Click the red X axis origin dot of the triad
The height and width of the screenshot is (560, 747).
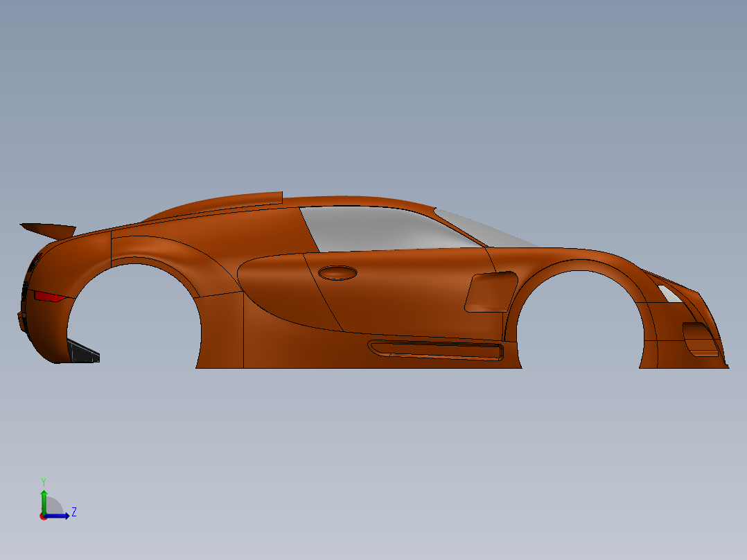pos(43,517)
